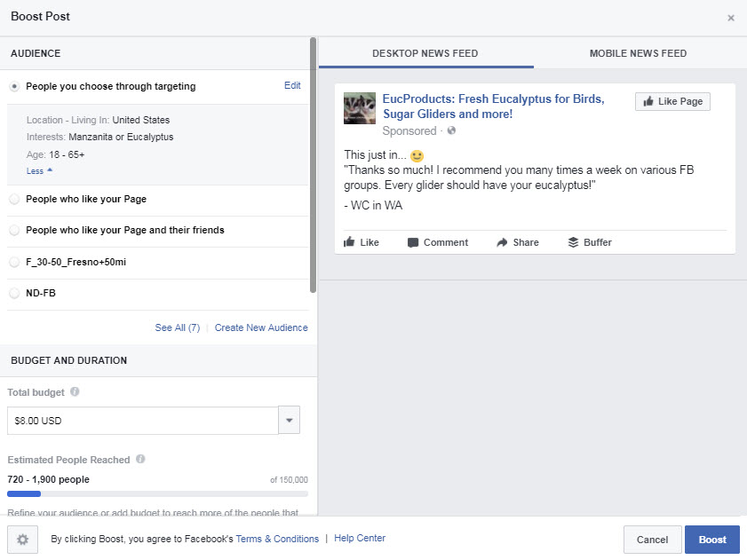Switch to the Desktop News Feed tab

tap(425, 53)
